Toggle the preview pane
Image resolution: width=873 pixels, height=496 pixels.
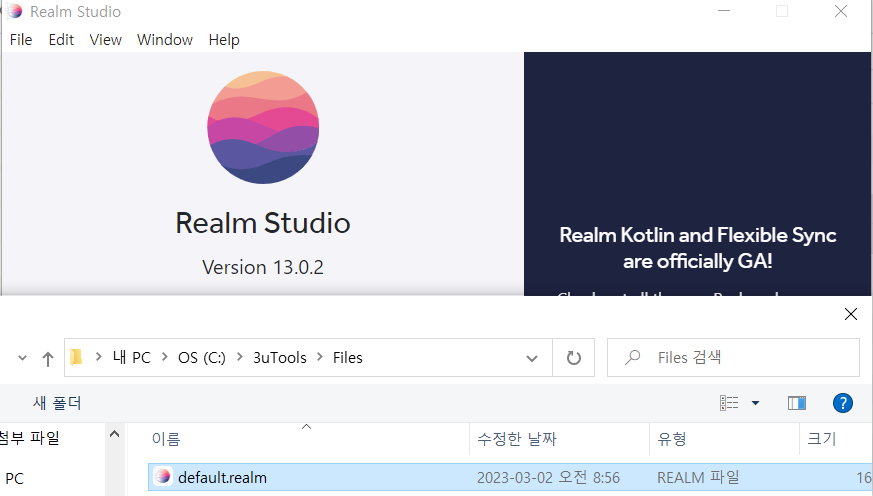797,403
